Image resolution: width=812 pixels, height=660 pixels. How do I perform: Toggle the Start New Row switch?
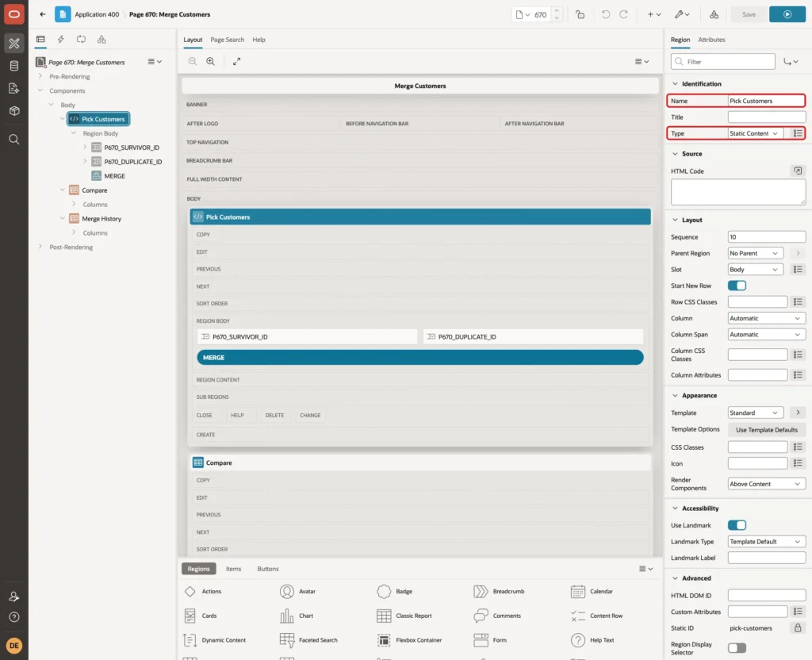[737, 286]
